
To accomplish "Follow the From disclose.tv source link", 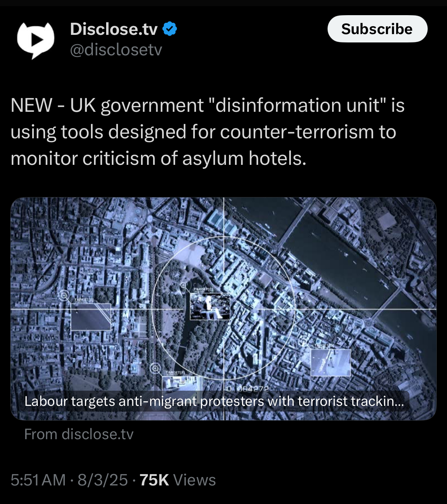I will [x=79, y=434].
